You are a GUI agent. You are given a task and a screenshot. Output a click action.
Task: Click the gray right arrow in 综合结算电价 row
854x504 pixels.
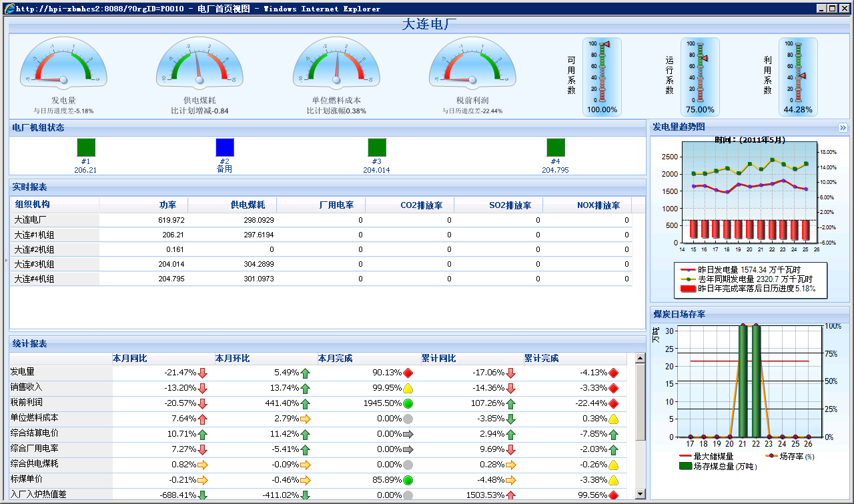(408, 434)
